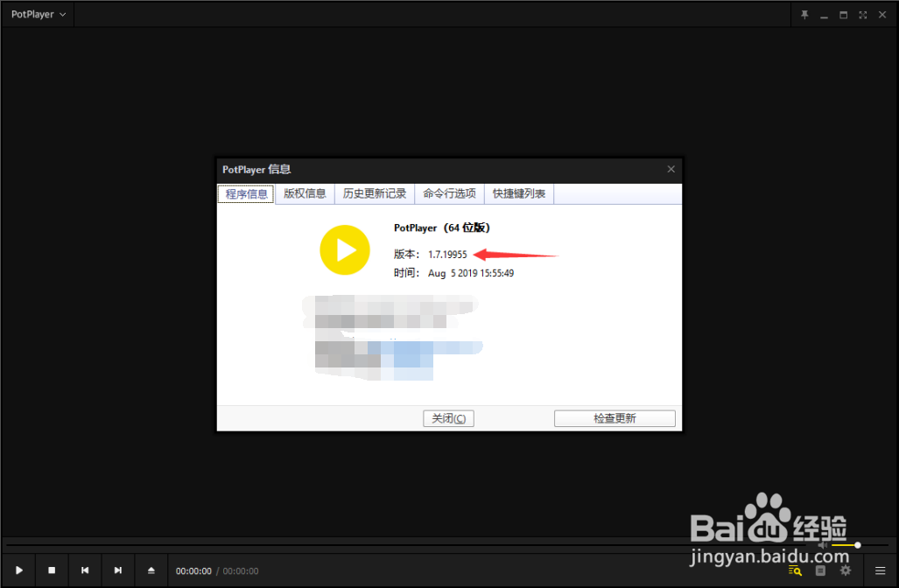Viewport: 899px width, 588px height.
Task: Open the playlist search icon
Action: point(795,570)
